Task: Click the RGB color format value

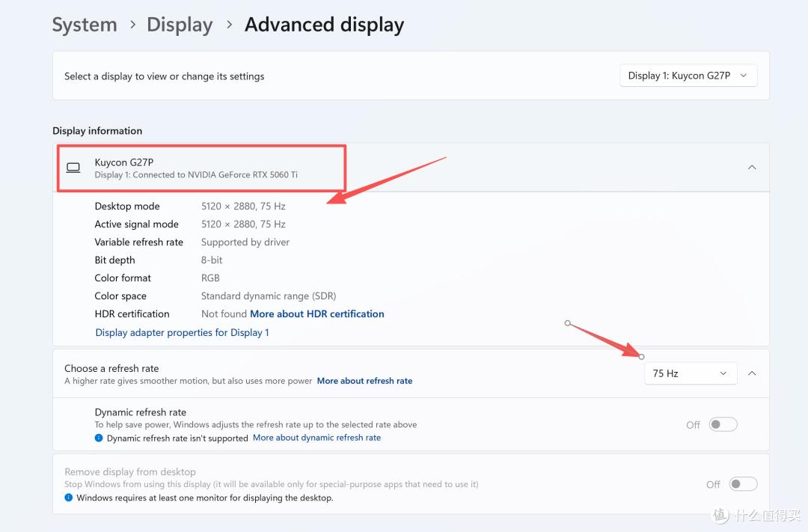Action: (210, 278)
